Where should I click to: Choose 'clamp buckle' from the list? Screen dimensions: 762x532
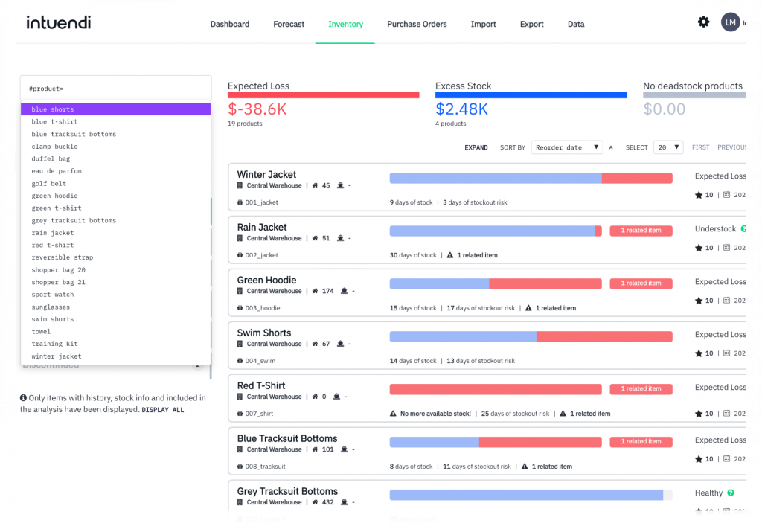(x=115, y=147)
